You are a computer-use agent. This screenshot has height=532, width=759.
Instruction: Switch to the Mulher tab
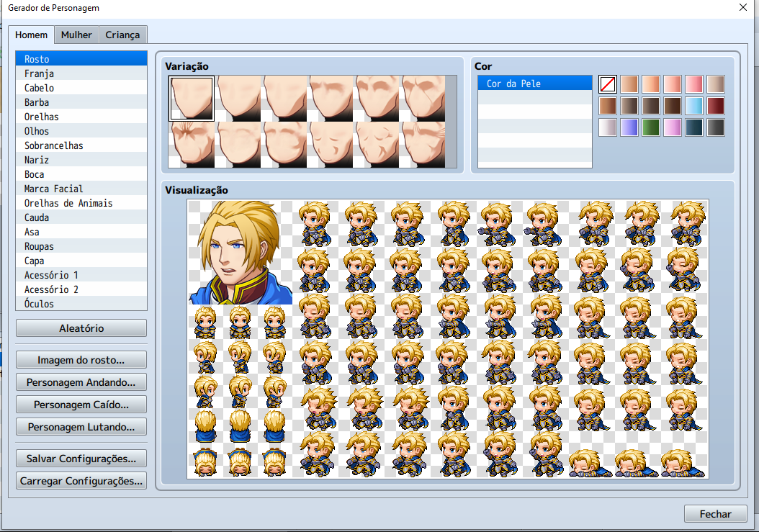[x=76, y=34]
